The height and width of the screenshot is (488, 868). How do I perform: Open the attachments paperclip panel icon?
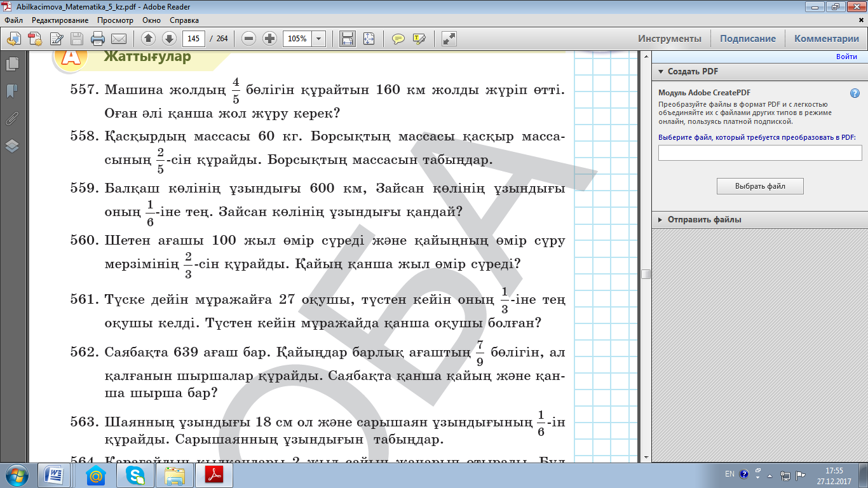coord(12,118)
